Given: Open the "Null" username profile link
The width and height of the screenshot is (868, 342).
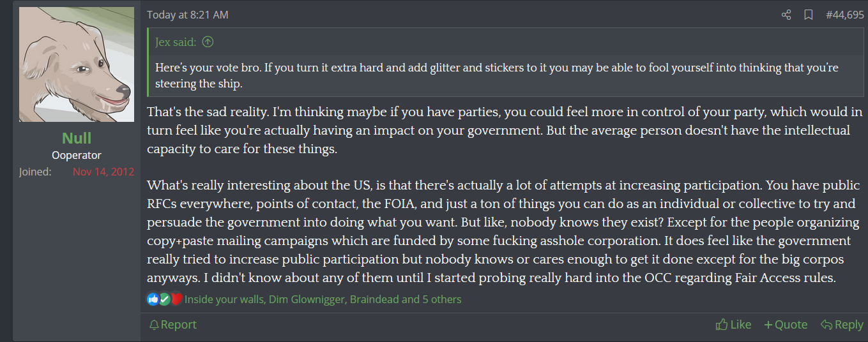Looking at the screenshot, I should [x=77, y=138].
